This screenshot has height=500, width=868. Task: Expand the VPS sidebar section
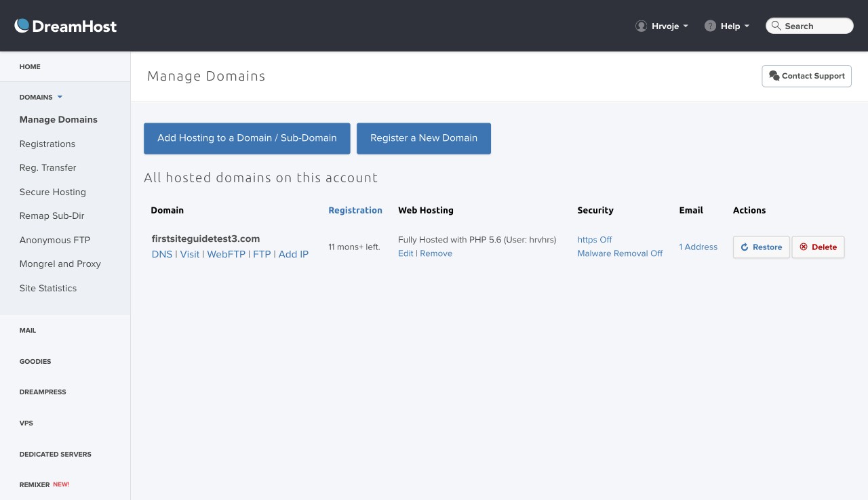tap(26, 423)
